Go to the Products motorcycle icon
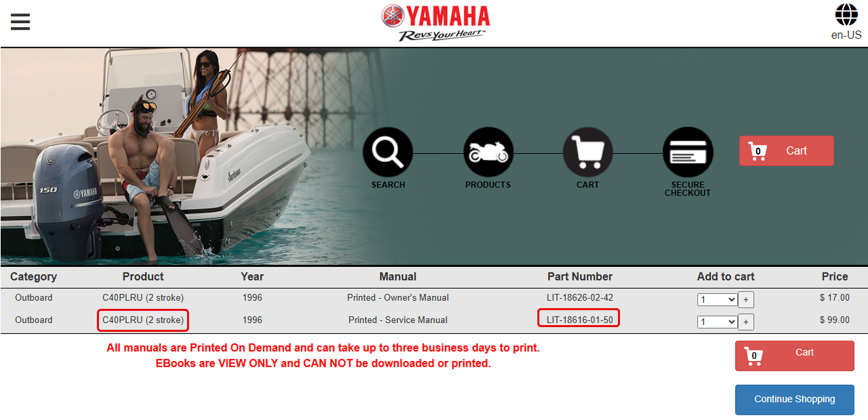 click(488, 152)
